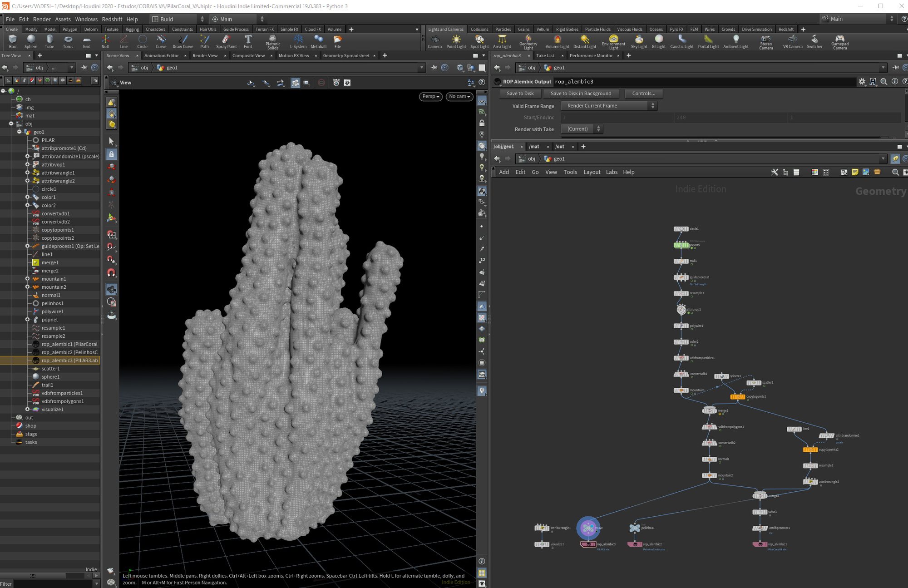Expand the mountain1 tree item

coord(27,279)
